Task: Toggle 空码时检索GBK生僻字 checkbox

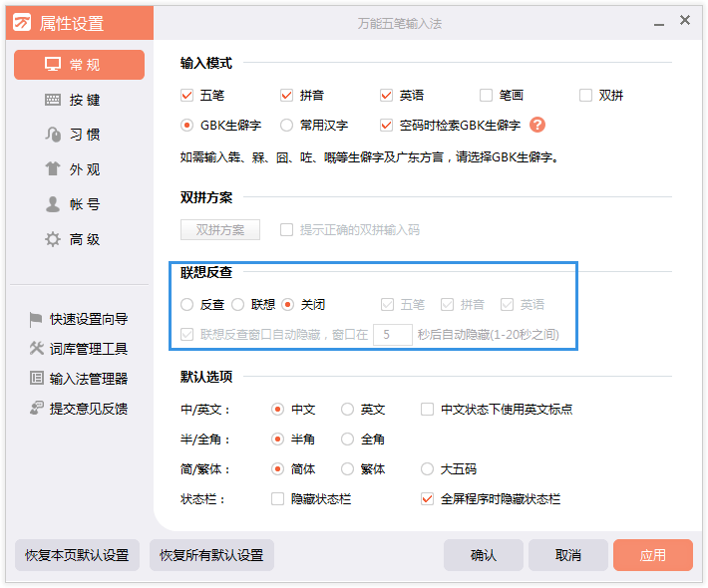Action: [x=386, y=125]
